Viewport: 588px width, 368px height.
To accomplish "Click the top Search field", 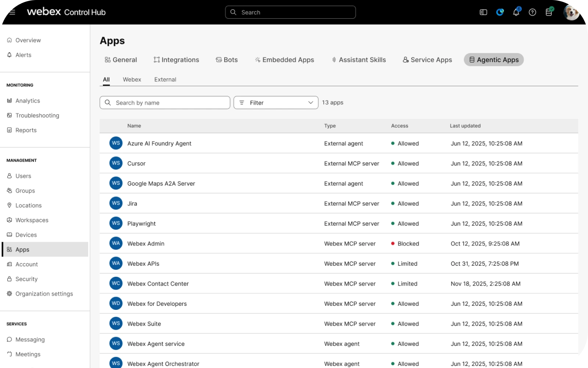I will tap(290, 12).
